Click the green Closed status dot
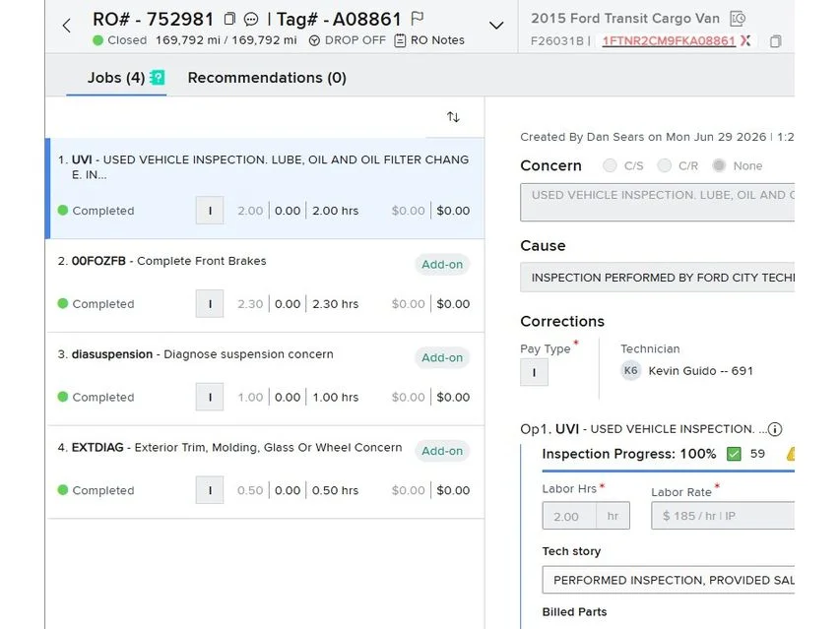The width and height of the screenshot is (840, 629). (97, 40)
